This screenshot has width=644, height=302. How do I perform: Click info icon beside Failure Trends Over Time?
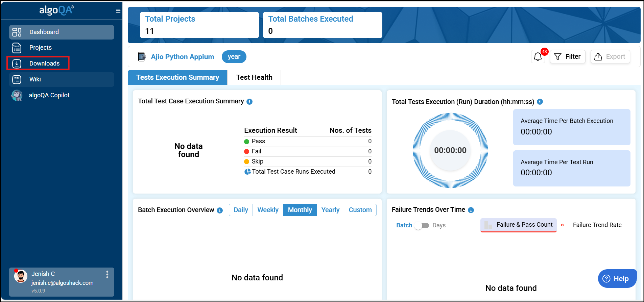[x=471, y=210]
